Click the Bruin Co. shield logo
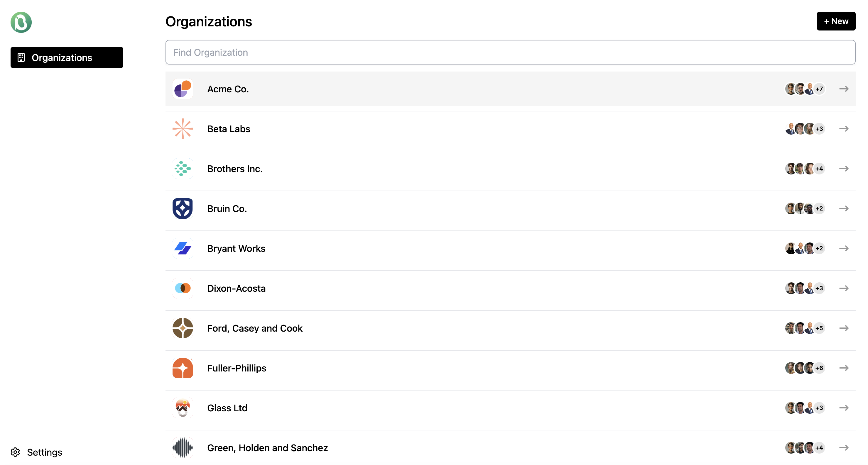The width and height of the screenshot is (868, 465). [x=183, y=208]
